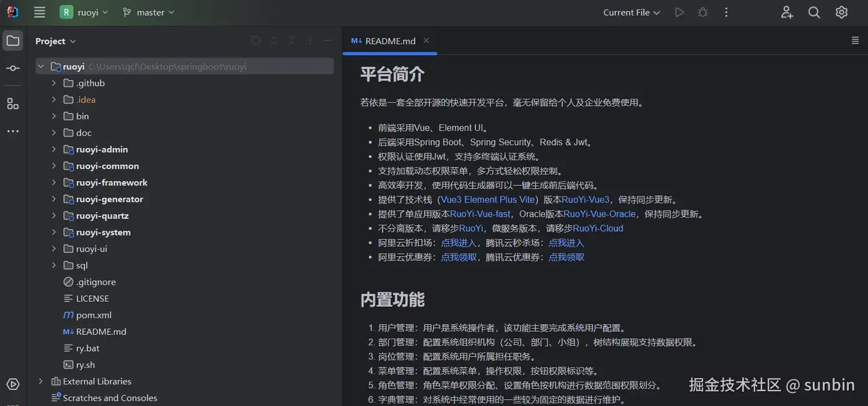Expand the bin folder
Viewport: 868px width, 406px height.
pyautogui.click(x=54, y=116)
